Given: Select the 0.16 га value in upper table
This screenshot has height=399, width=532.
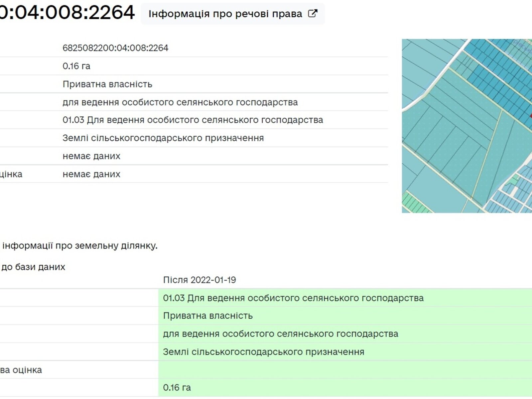Looking at the screenshot, I should pyautogui.click(x=76, y=66).
